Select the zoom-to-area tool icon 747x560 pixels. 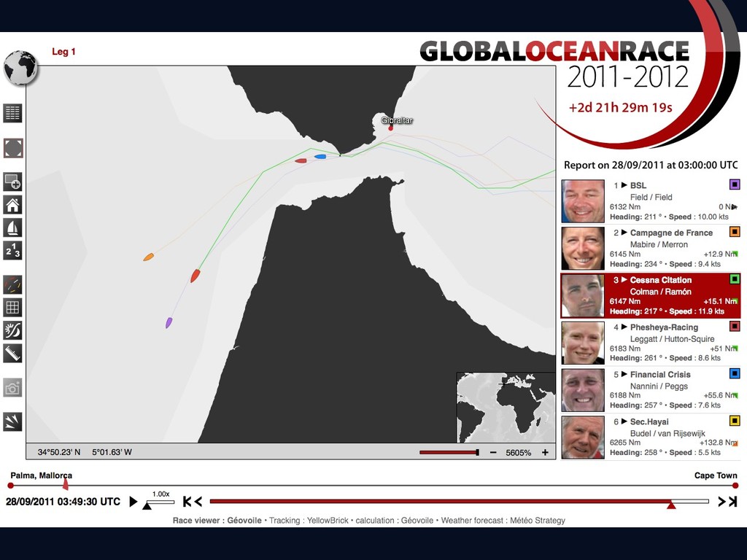click(13, 182)
